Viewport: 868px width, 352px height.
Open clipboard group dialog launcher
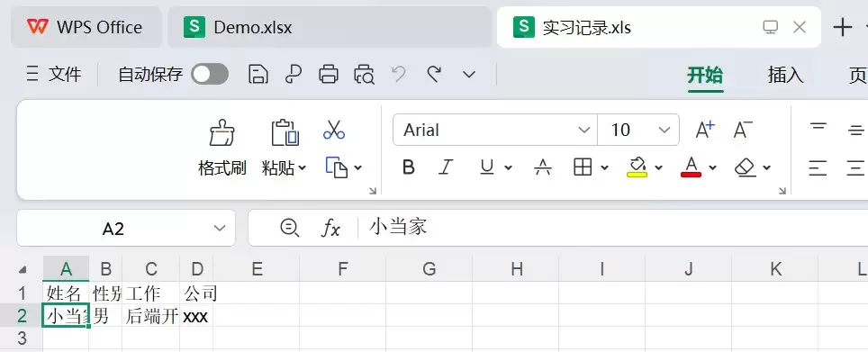coord(373,190)
